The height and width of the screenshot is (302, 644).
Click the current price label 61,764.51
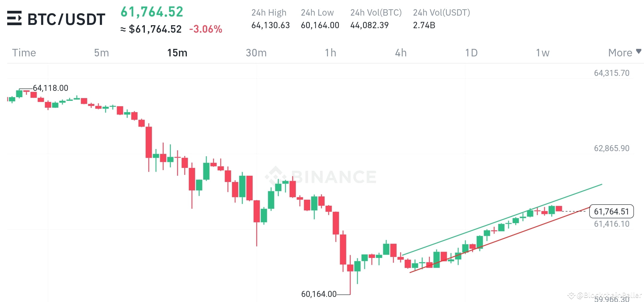point(611,211)
